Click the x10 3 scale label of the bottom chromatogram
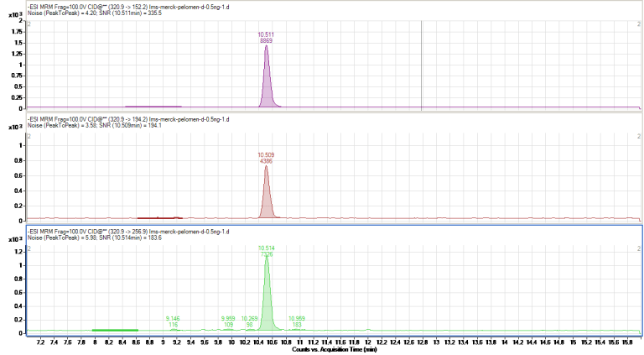 pos(15,239)
